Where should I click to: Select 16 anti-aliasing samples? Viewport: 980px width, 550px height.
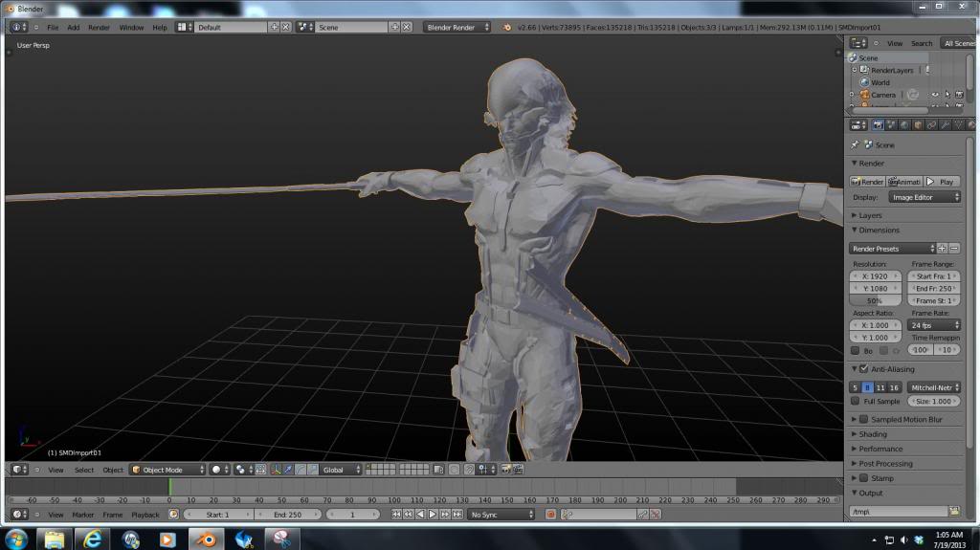point(895,388)
